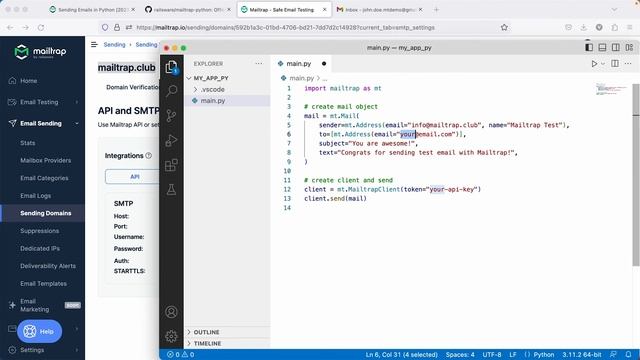Toggle secondary side bar layout icon

(616, 47)
